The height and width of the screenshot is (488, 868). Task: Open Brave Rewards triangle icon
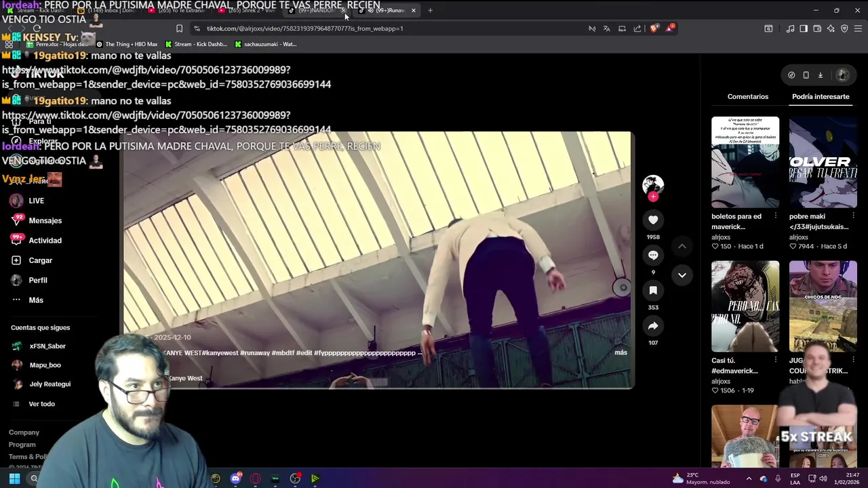670,28
